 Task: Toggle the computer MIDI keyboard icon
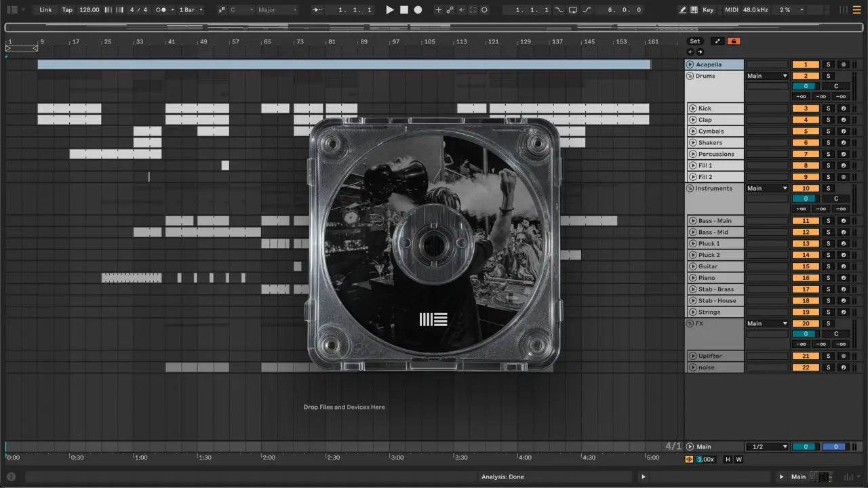click(694, 10)
